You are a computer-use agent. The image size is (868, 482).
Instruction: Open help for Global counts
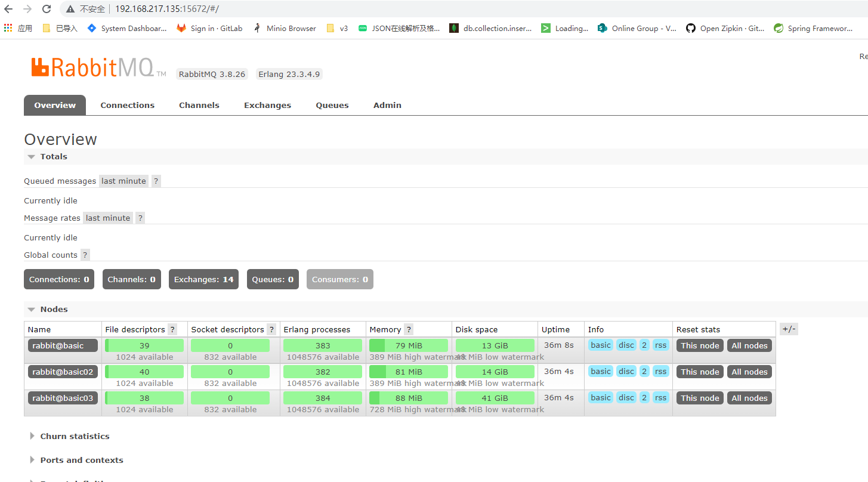(x=85, y=255)
